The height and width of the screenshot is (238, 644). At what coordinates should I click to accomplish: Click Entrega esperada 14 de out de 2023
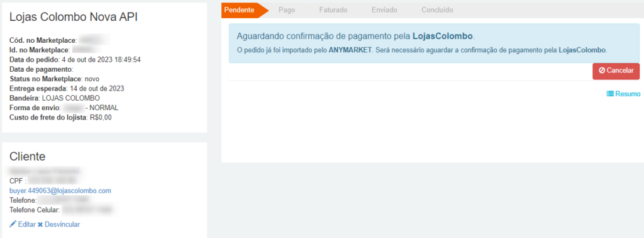tap(67, 88)
